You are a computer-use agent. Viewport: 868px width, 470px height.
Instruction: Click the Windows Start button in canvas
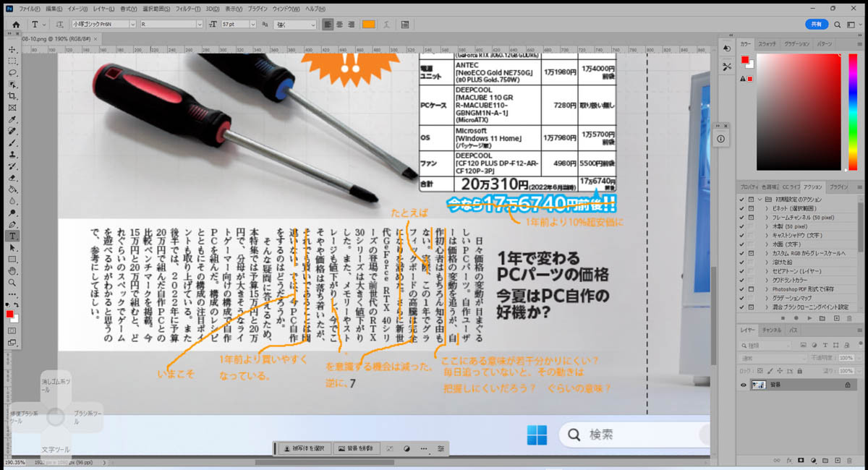pyautogui.click(x=537, y=435)
